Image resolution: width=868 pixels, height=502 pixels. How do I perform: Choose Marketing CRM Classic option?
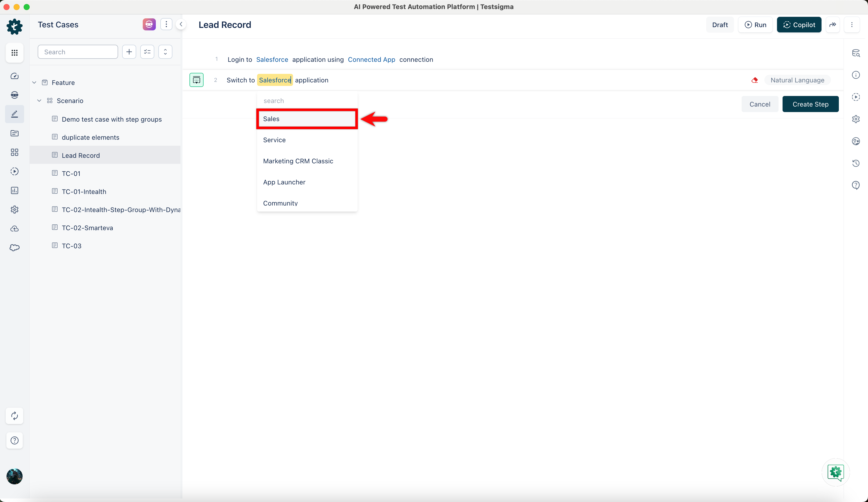[307, 161]
